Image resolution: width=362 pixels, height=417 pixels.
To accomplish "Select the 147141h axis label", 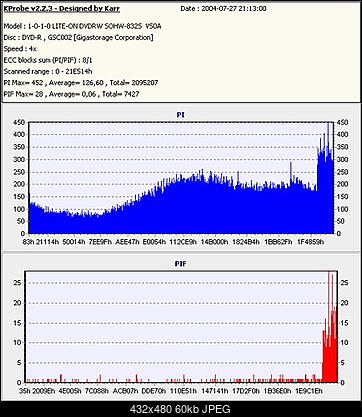I will (x=215, y=391).
